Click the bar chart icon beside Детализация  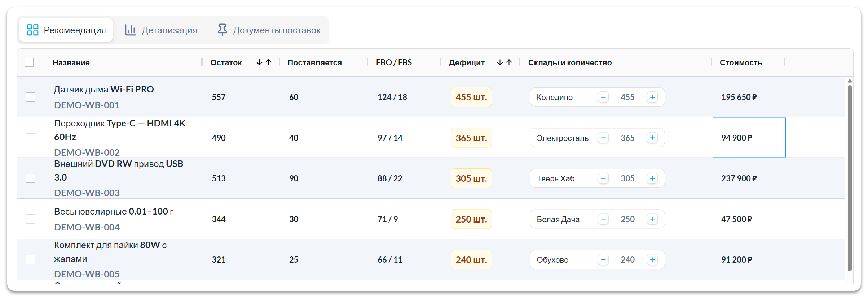(x=130, y=30)
